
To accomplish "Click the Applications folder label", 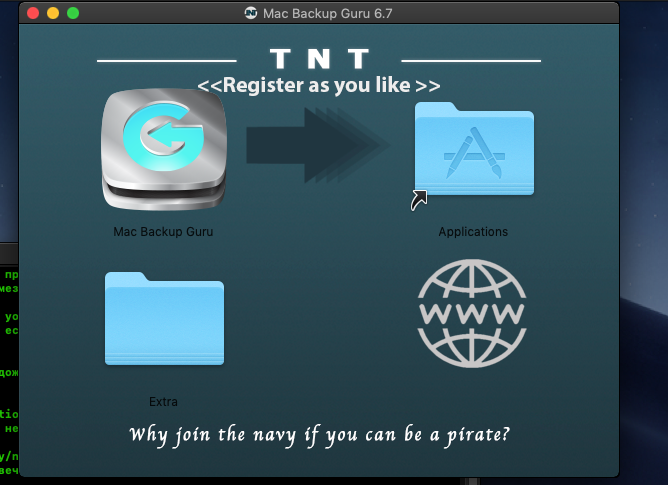I will pyautogui.click(x=473, y=231).
